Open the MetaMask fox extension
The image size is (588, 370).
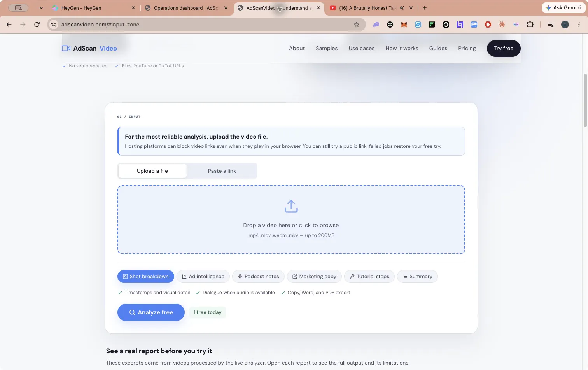[x=404, y=25]
